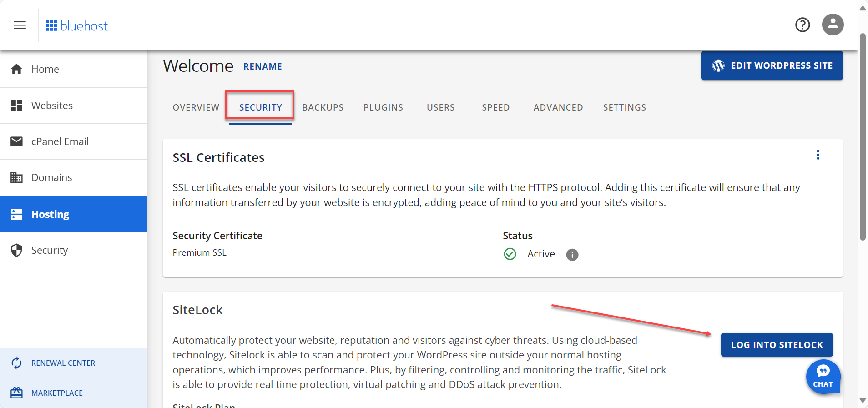Open the Advanced tab
The height and width of the screenshot is (408, 868).
[x=558, y=107]
